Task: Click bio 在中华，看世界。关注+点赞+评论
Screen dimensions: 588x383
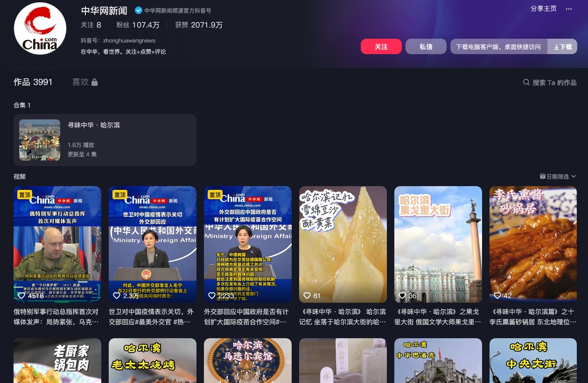Action: tap(123, 52)
